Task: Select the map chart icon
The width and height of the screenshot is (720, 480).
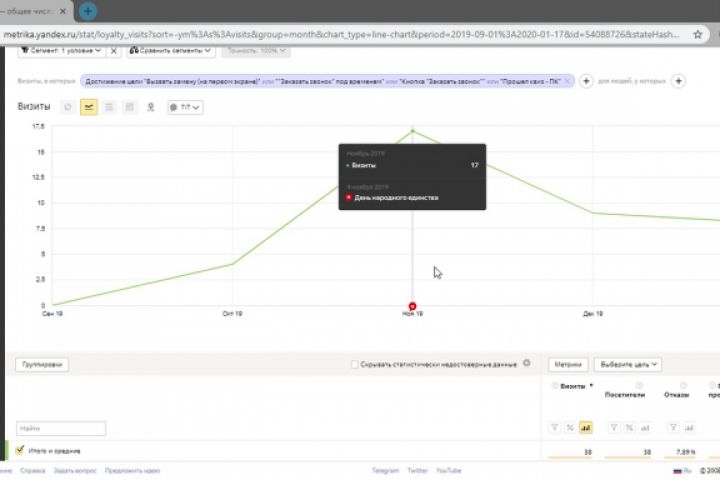Action: pyautogui.click(x=151, y=107)
